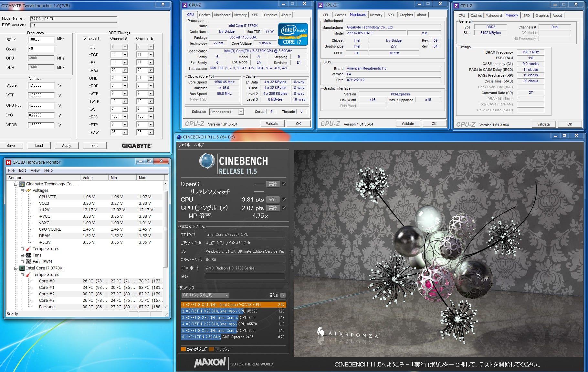The width and height of the screenshot is (588, 372).
Task: Open the tRCD Channel A dropdown
Action: (125, 55)
